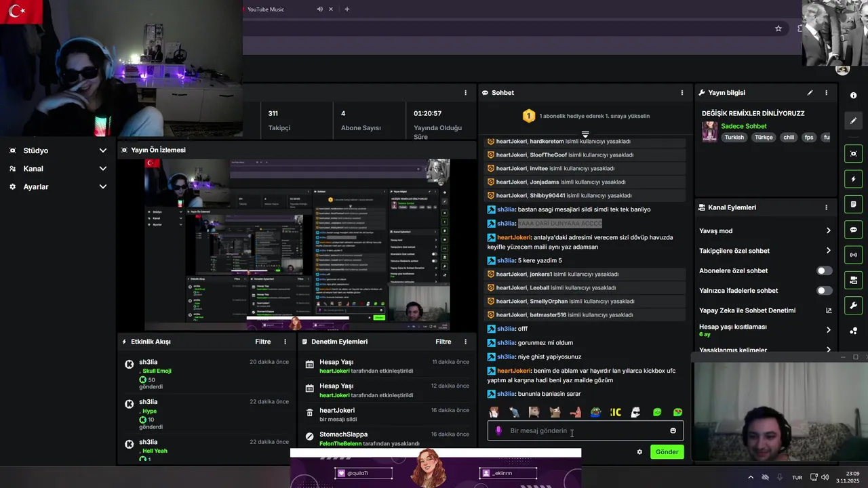The height and width of the screenshot is (488, 868).
Task: Open Denetim Eylemleri three-dot menu
Action: pyautogui.click(x=465, y=342)
